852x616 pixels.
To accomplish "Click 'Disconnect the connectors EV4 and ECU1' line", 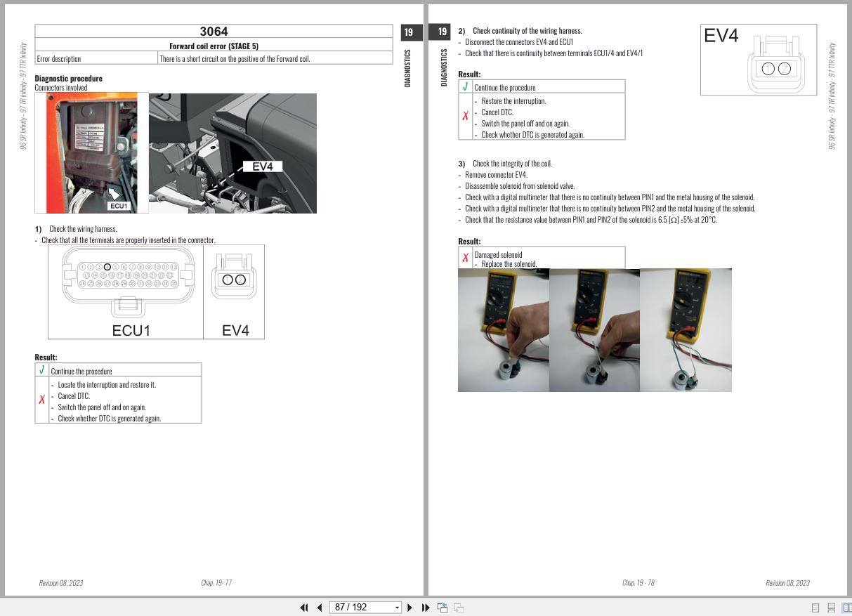I will click(x=519, y=42).
